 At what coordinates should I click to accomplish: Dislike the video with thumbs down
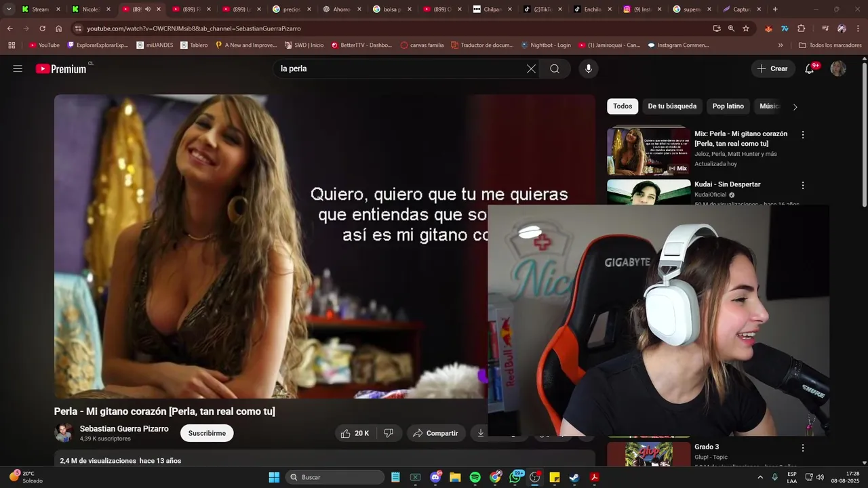pyautogui.click(x=389, y=433)
